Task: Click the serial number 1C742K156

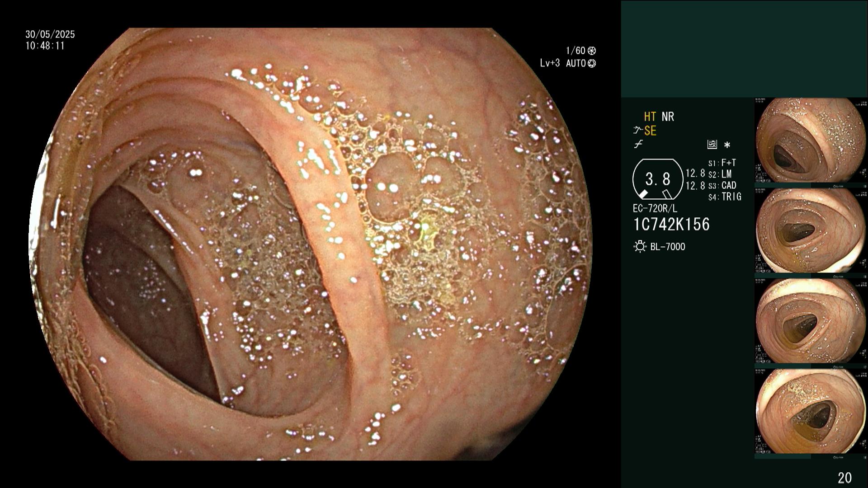Action: (671, 224)
